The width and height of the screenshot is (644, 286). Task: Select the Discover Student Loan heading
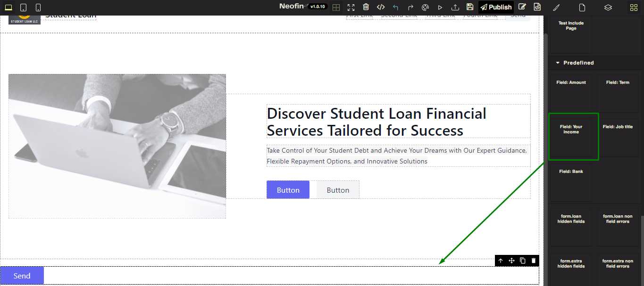pos(398,122)
